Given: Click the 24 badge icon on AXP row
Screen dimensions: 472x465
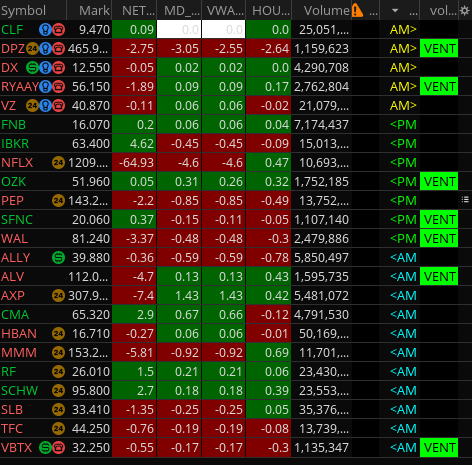Looking at the screenshot, I should point(58,296).
